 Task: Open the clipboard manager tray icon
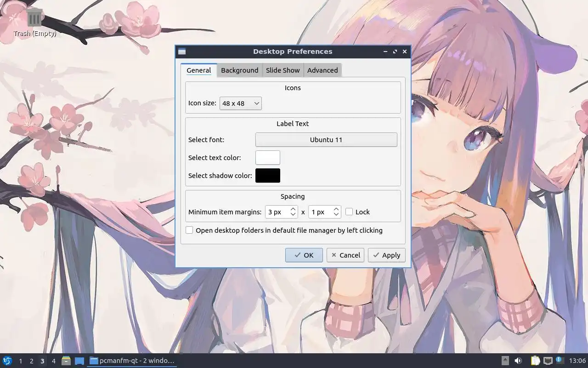535,361
